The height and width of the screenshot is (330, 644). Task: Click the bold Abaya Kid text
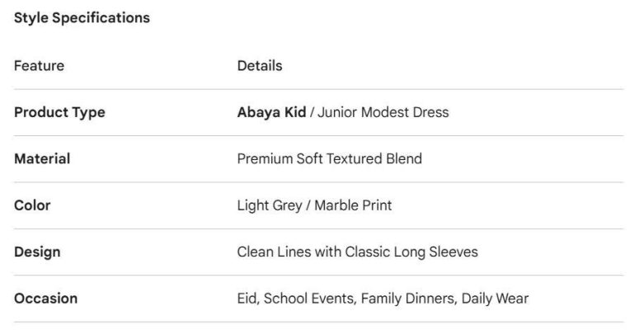pos(271,112)
